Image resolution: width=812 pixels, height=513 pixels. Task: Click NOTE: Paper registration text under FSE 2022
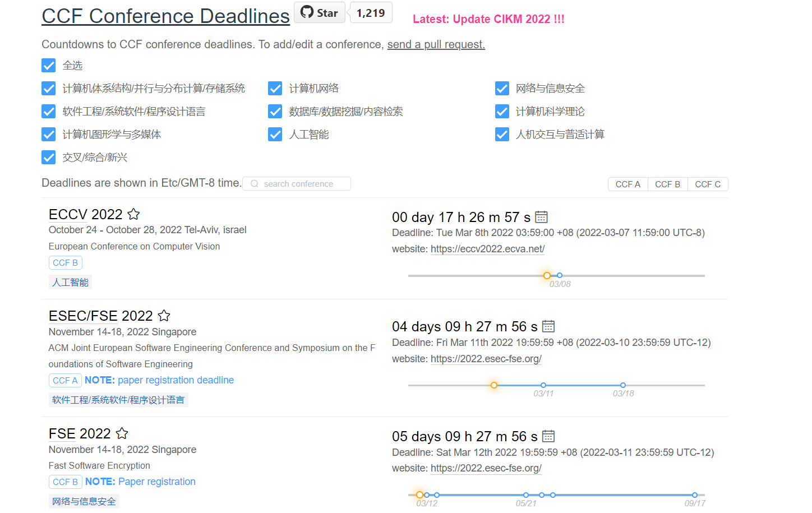[x=140, y=482]
